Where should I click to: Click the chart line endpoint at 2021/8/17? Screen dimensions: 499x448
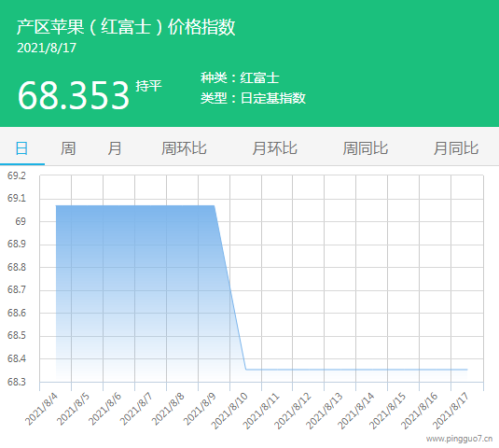467,370
